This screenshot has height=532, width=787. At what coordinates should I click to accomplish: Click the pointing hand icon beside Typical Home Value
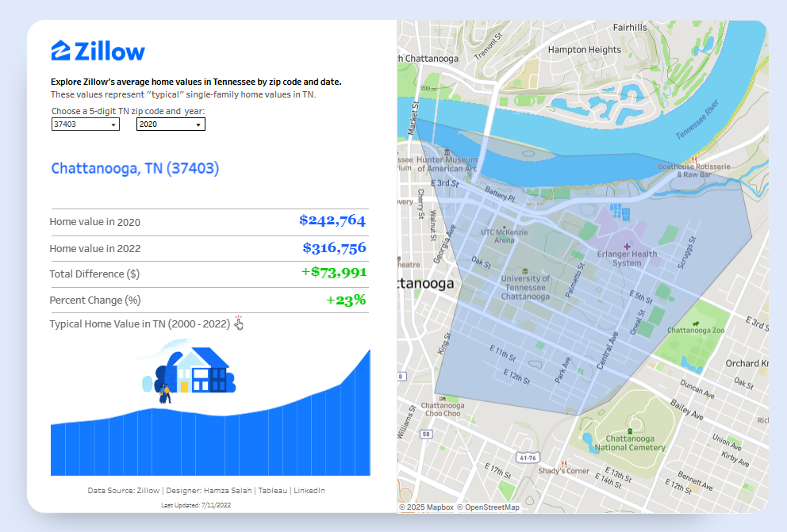(239, 323)
